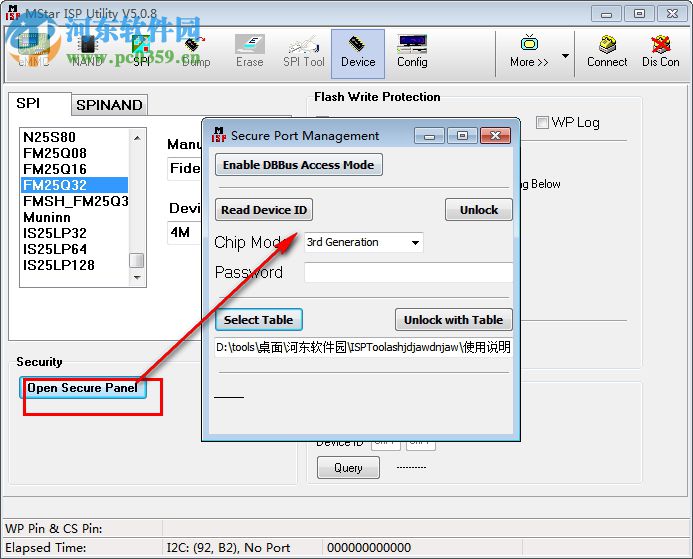This screenshot has width=693, height=559.
Task: Minimize the MStar ISP Utility window
Action: coord(606,14)
